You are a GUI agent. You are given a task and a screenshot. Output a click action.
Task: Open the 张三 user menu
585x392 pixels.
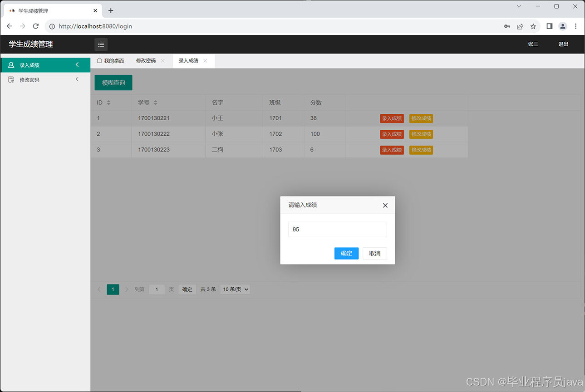click(533, 44)
